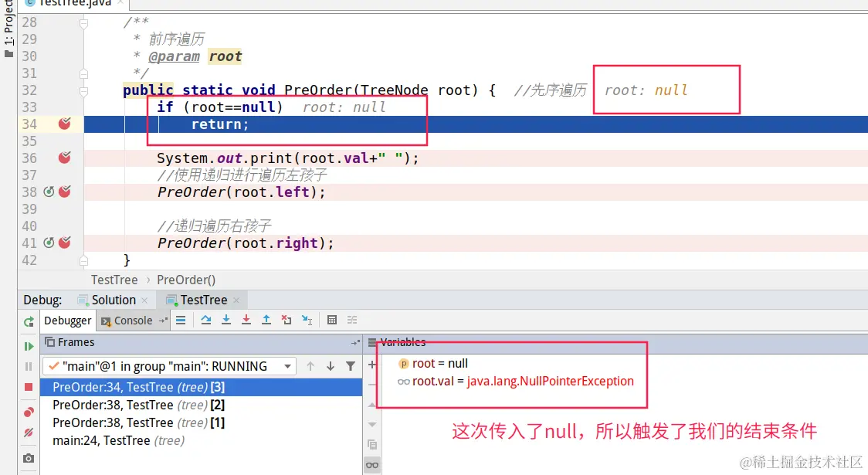Click System.out.print line 36 code
Screen dimensions: 868x475
(x=288, y=158)
